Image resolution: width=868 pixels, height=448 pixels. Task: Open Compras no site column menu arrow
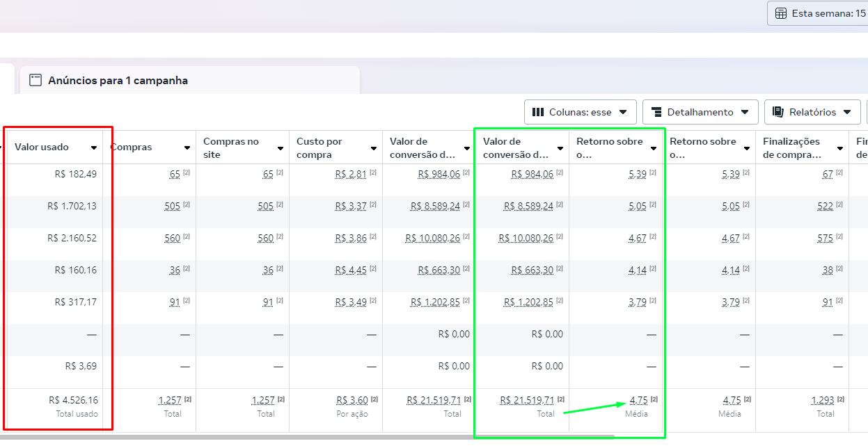click(281, 148)
